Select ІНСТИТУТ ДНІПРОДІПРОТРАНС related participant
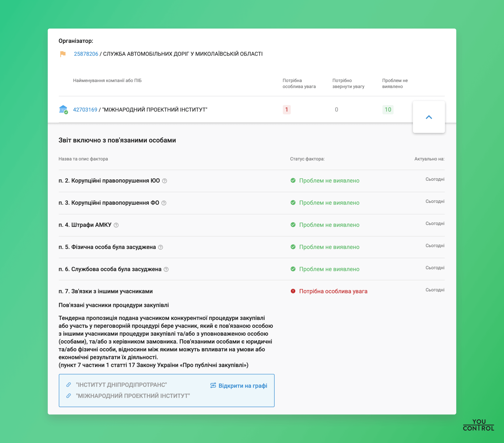Viewport: 504px width, 443px height. (121, 385)
